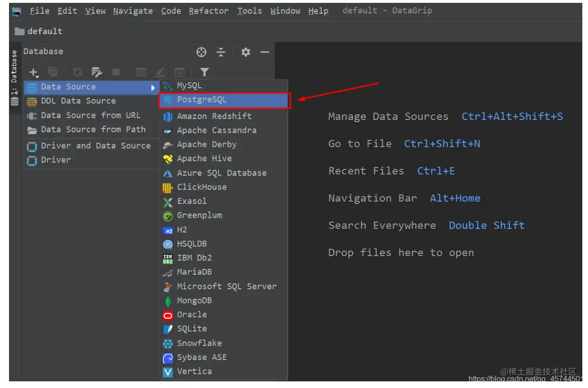Select Apache Derby data source
The width and height of the screenshot is (588, 388).
(224, 145)
